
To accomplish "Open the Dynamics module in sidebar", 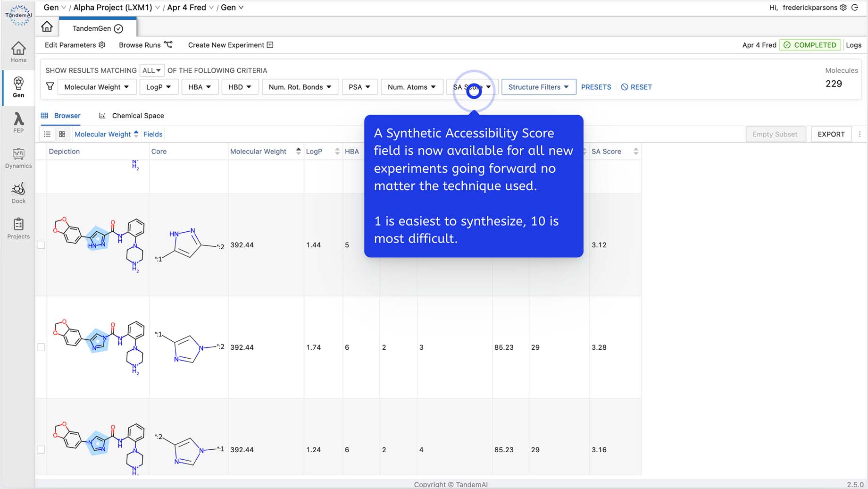I will tap(18, 158).
